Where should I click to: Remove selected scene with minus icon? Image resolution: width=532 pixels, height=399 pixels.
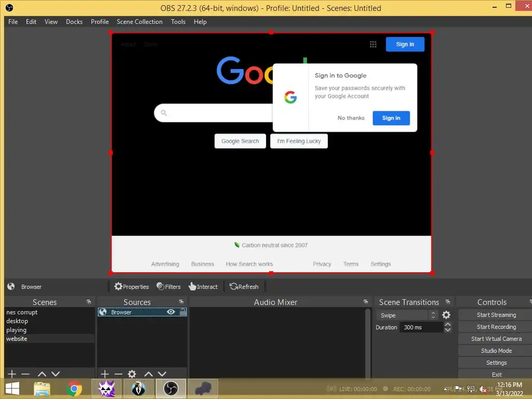tap(25, 374)
